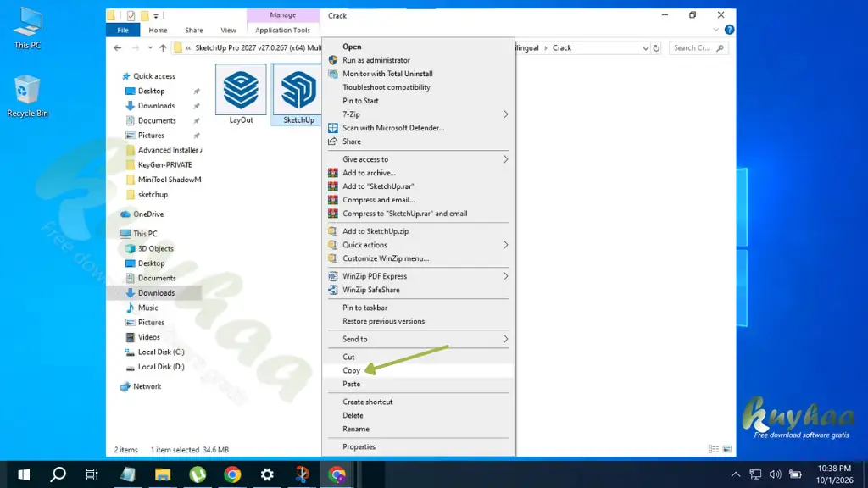868x488 pixels.
Task: Click Customize WinZip menu...
Action: pyautogui.click(x=386, y=258)
